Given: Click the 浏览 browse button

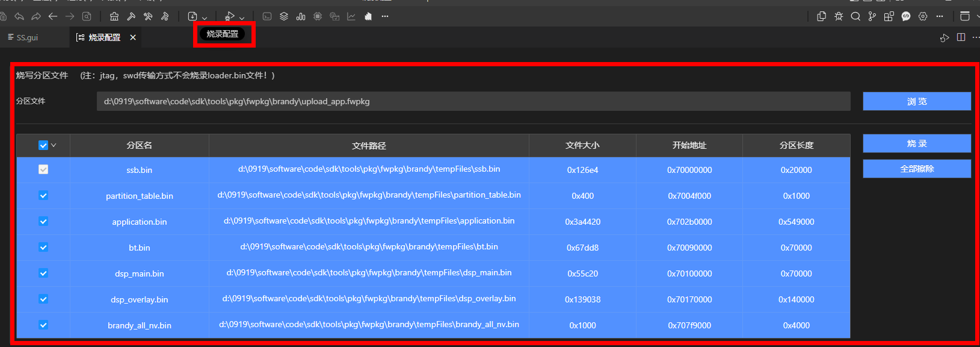Looking at the screenshot, I should coord(916,101).
